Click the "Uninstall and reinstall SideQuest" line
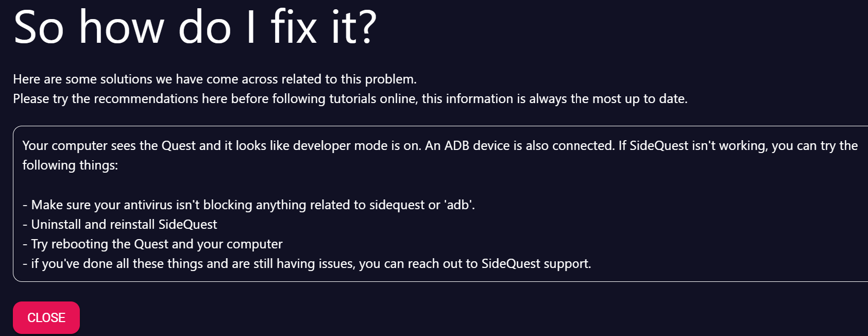The width and height of the screenshot is (868, 336). pos(120,224)
